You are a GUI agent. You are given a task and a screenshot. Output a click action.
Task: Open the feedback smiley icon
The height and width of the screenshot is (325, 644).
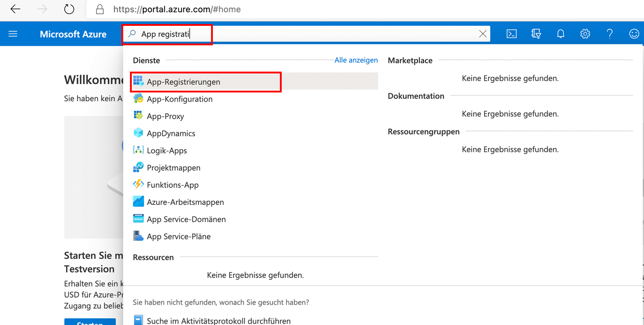(634, 34)
